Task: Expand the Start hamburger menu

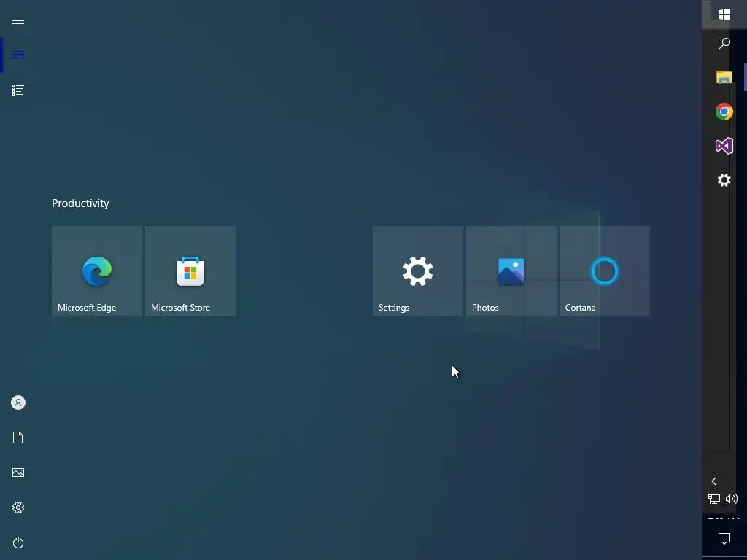Action: 18,21
